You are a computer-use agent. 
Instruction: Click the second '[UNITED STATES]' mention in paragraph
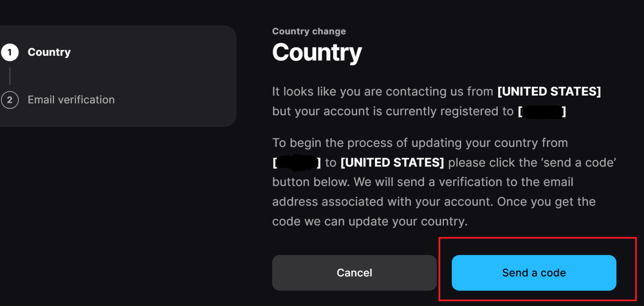pos(392,162)
